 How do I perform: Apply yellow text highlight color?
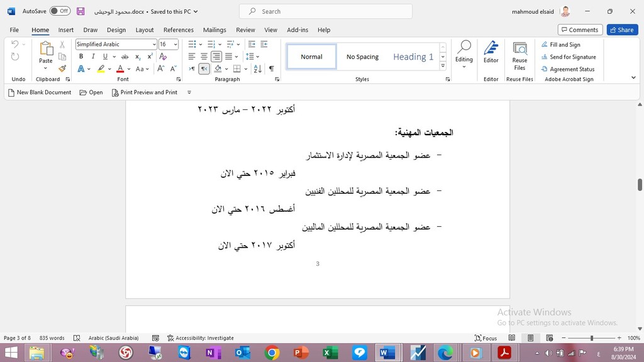(x=101, y=69)
